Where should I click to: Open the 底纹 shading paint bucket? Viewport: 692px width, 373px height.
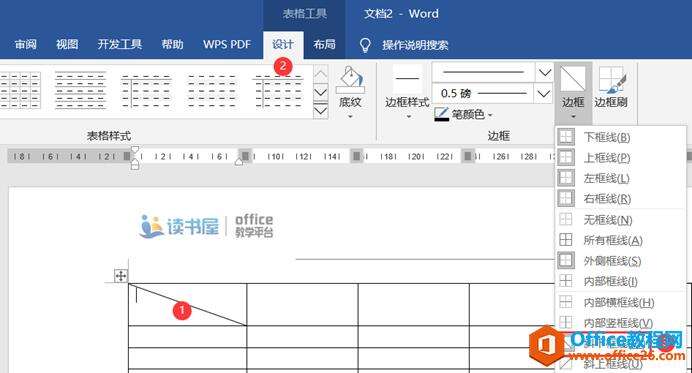click(x=350, y=80)
